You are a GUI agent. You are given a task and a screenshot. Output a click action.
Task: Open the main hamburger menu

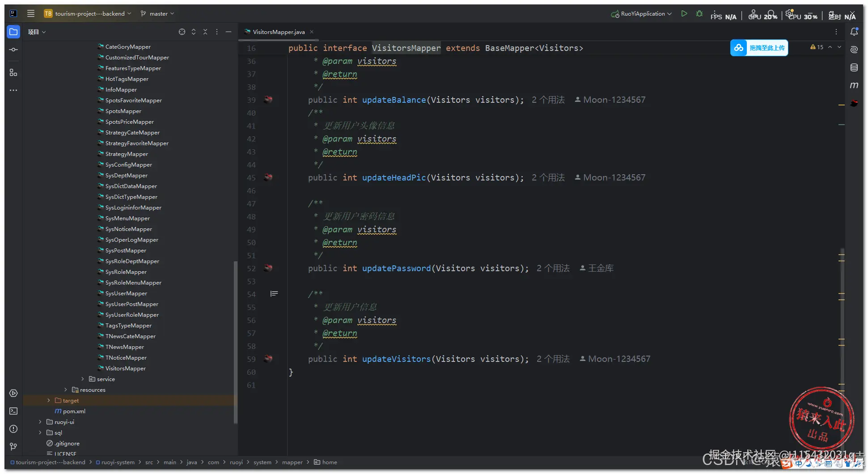31,14
